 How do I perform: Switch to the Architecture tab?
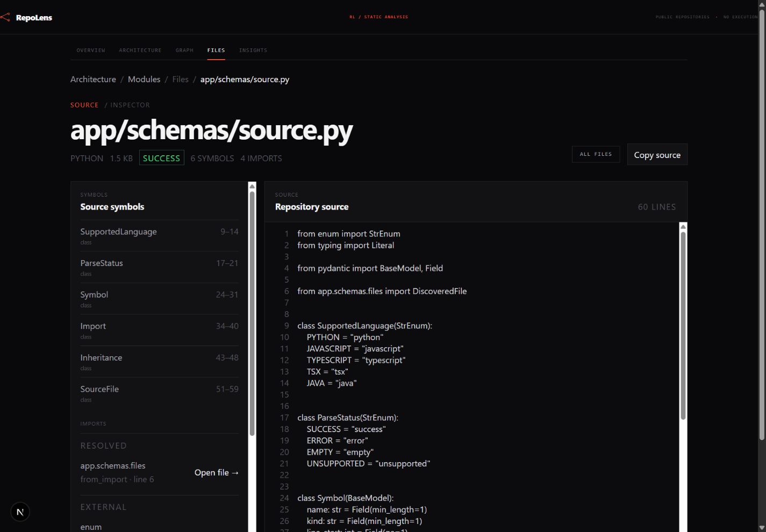pyautogui.click(x=140, y=50)
